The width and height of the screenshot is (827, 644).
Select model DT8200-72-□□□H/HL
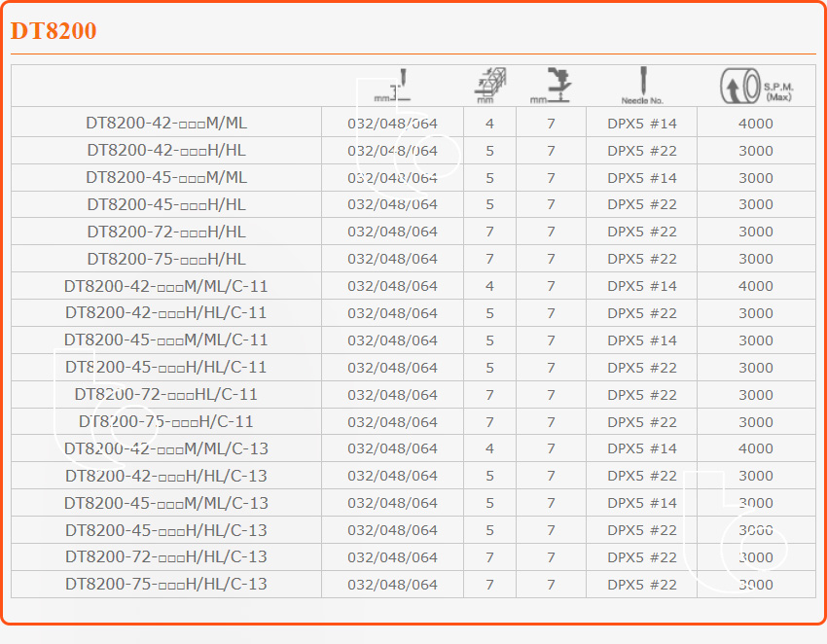pos(166,232)
